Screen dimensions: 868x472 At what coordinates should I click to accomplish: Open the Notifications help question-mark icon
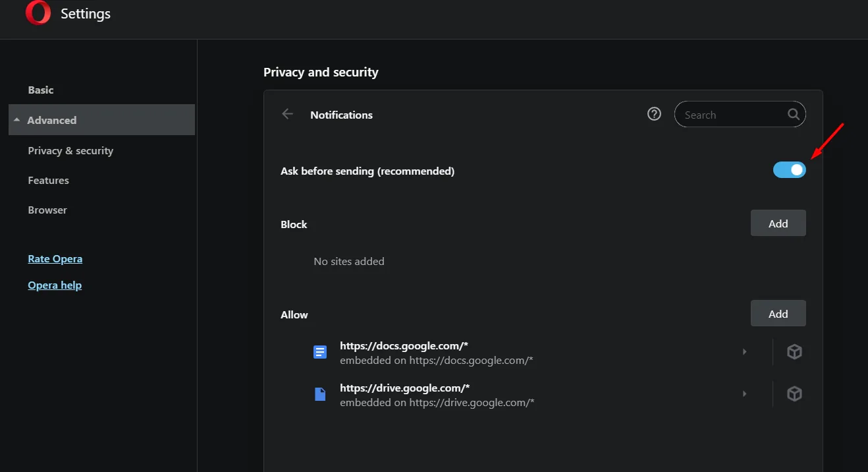(x=654, y=114)
